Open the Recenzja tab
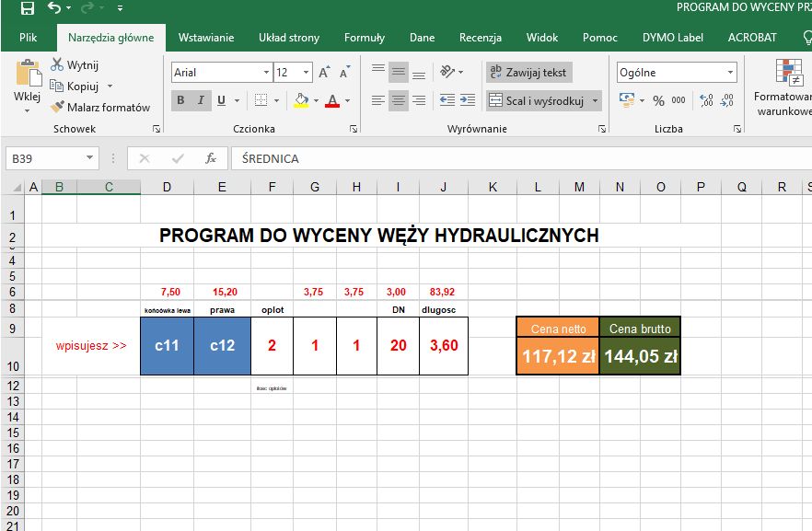This screenshot has width=812, height=531. 481,37
